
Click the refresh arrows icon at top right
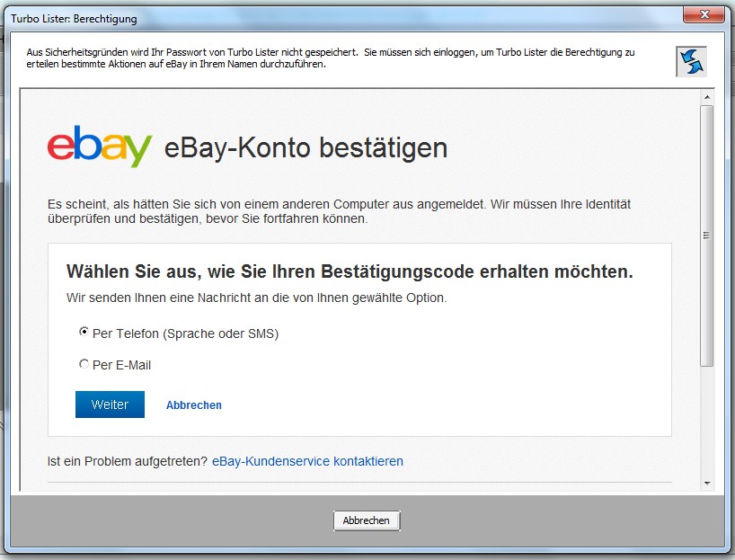691,61
